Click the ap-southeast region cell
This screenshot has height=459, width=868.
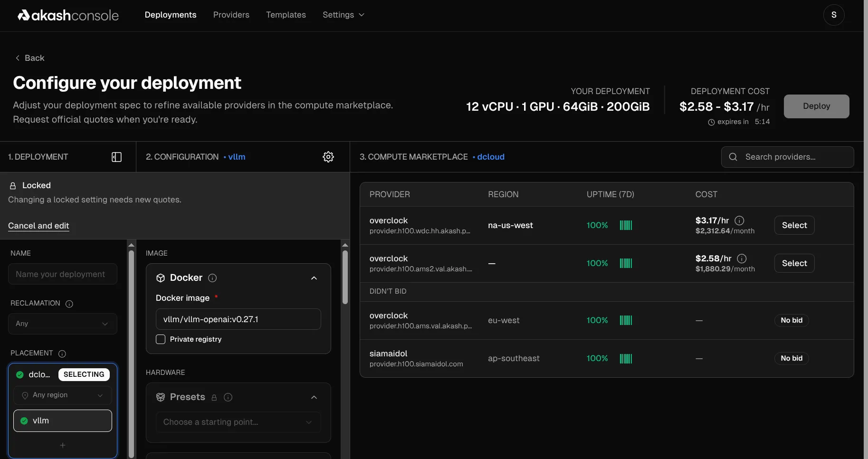click(514, 358)
